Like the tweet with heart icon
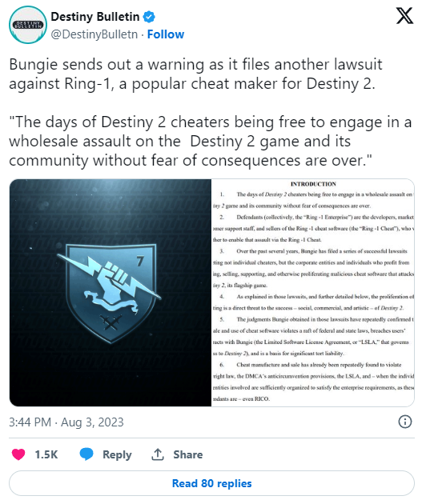Viewport: 422px width, 504px height. (x=18, y=454)
